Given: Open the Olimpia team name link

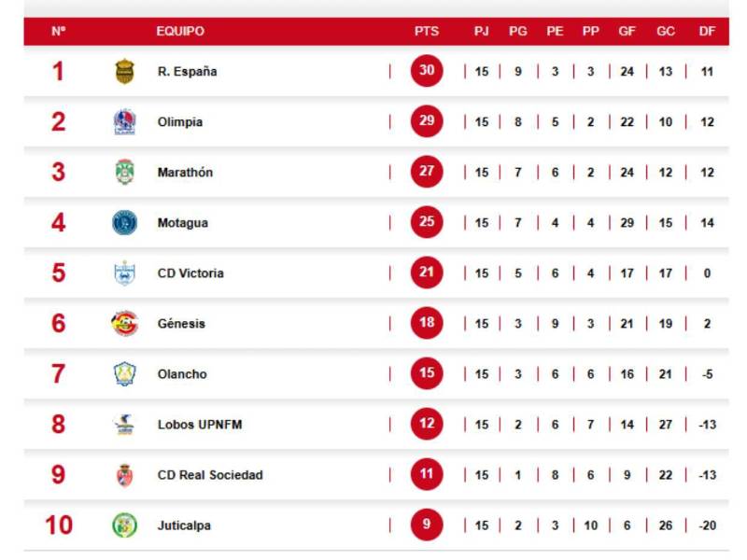Looking at the screenshot, I should tap(180, 122).
